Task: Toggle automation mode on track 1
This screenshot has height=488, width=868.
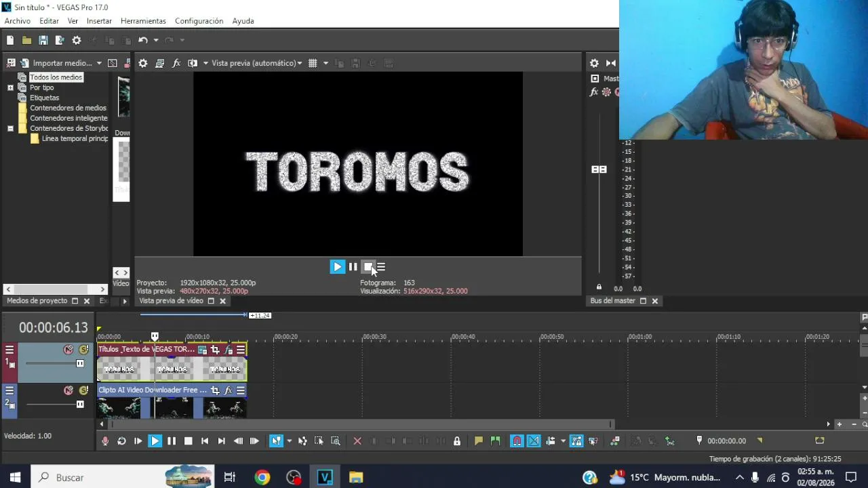Action: (68, 350)
